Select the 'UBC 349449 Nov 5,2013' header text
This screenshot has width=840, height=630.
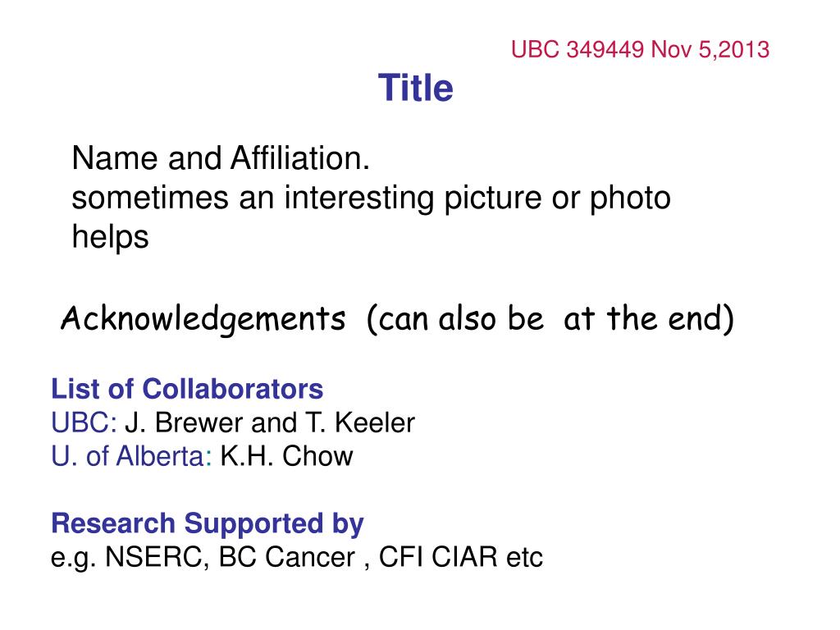[x=640, y=49]
